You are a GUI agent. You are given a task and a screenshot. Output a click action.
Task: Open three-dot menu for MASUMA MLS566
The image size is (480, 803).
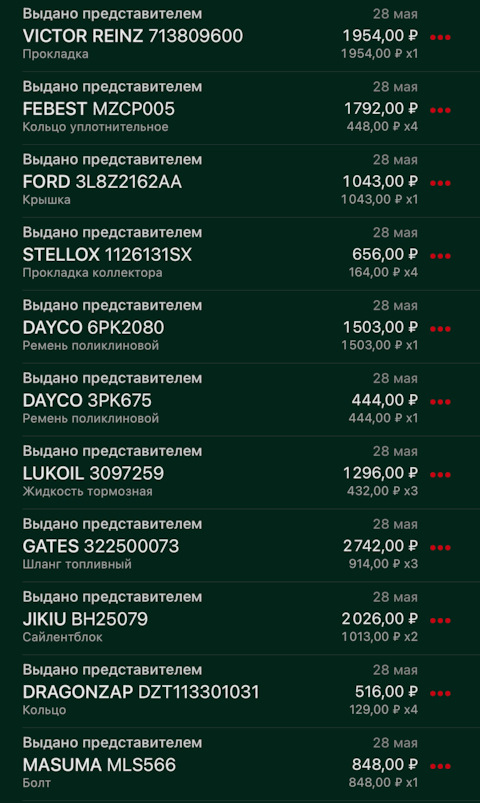pos(440,766)
